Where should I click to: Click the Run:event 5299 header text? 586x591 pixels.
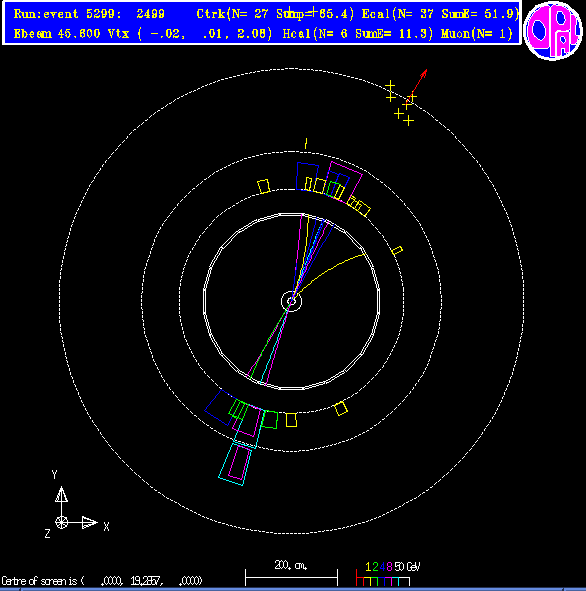[x=89, y=14]
